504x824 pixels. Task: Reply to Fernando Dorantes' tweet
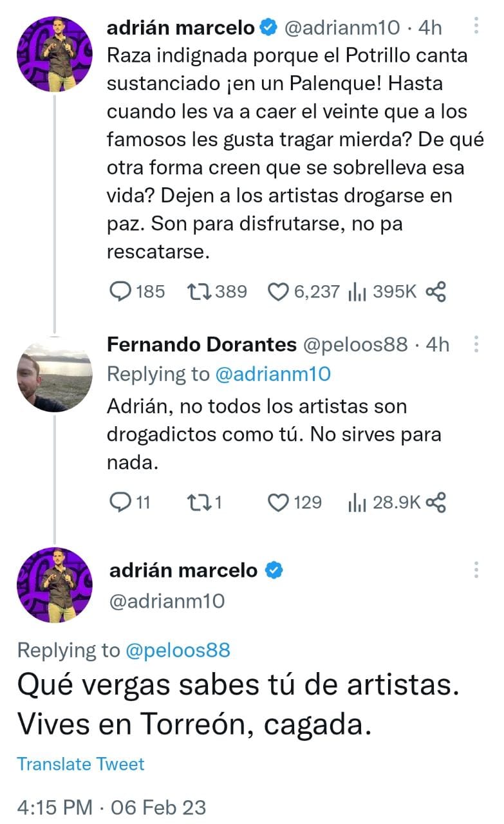click(120, 502)
